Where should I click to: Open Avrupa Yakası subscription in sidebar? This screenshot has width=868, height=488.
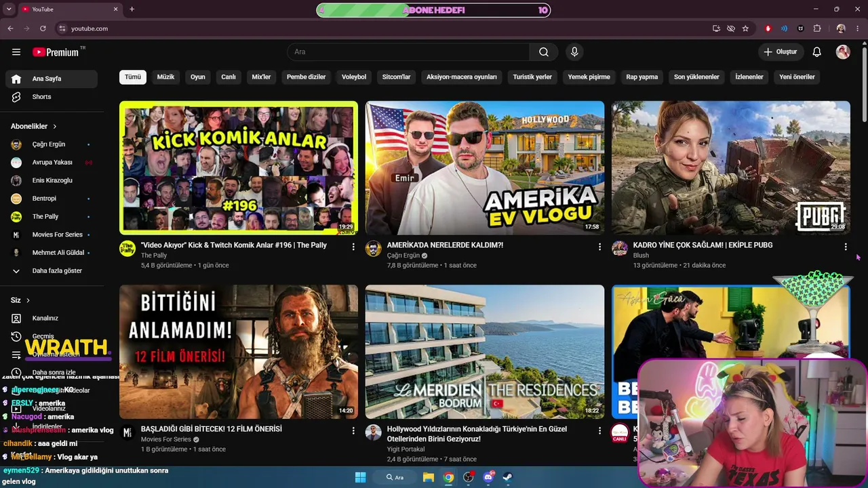(x=52, y=163)
